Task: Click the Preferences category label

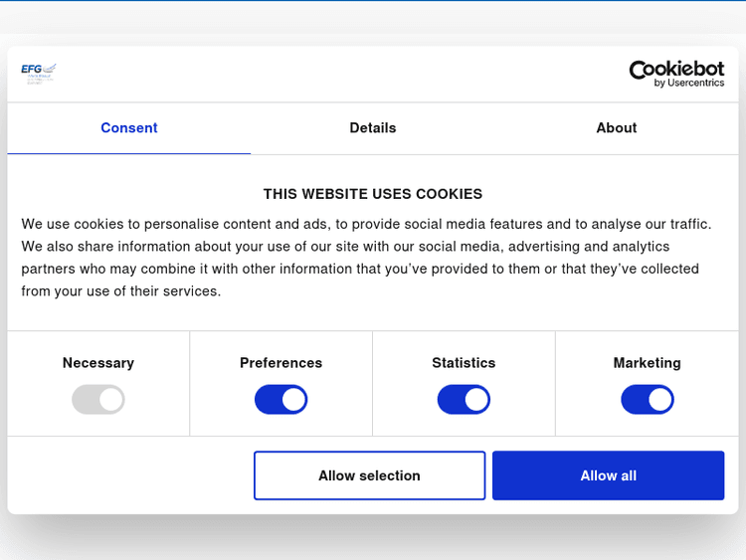Action: pos(281,363)
